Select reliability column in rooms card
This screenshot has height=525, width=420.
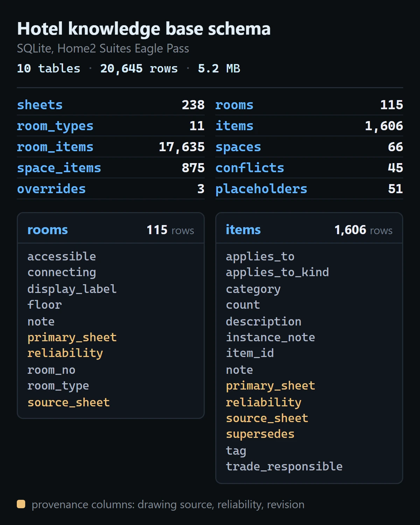coord(65,353)
